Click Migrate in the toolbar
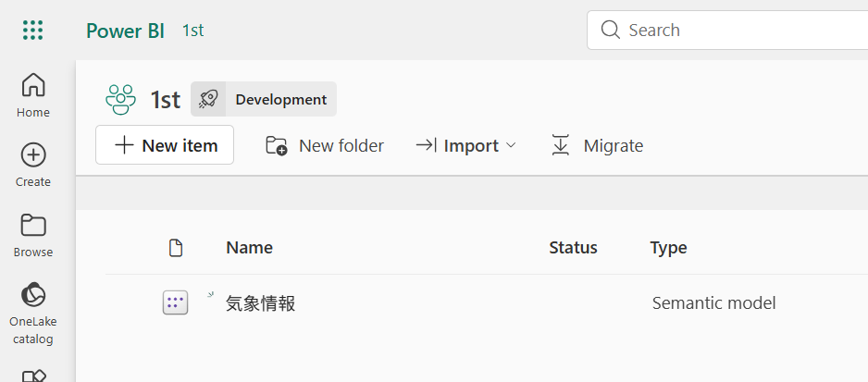Viewport: 868px width, 382px height. click(597, 145)
